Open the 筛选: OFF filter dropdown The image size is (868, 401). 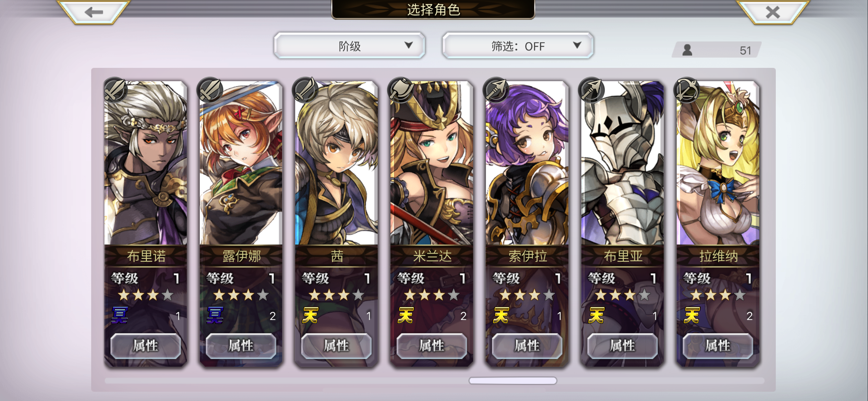click(518, 46)
